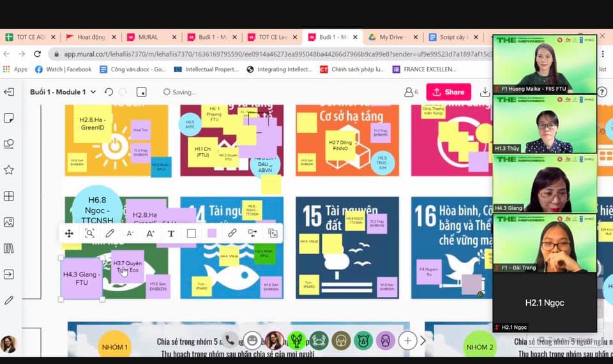Click the teal crab avatar
This screenshot has height=364, width=613.
click(x=319, y=340)
